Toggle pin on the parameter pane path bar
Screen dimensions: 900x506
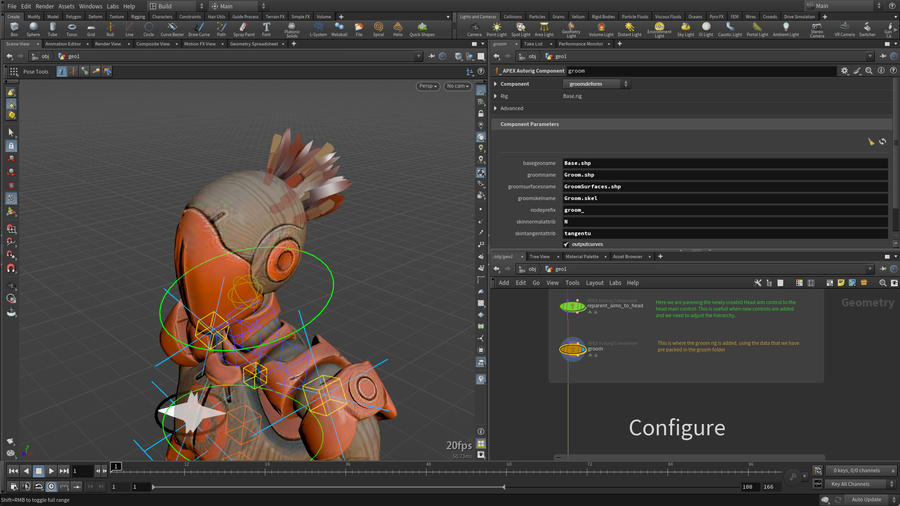883,56
